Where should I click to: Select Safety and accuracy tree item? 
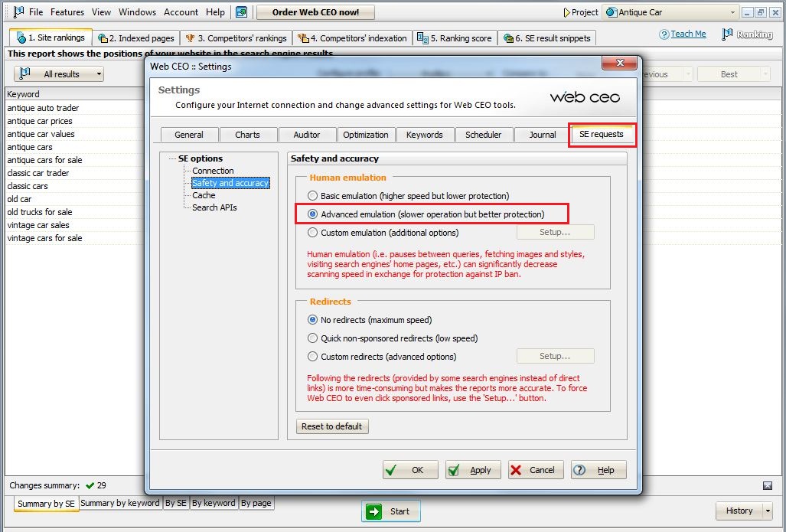click(x=230, y=183)
